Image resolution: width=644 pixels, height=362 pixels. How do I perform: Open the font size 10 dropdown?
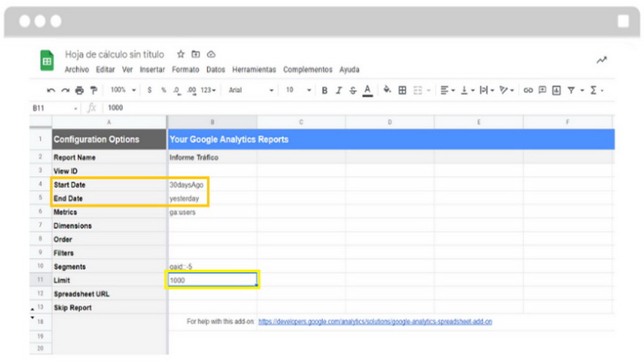tap(298, 90)
